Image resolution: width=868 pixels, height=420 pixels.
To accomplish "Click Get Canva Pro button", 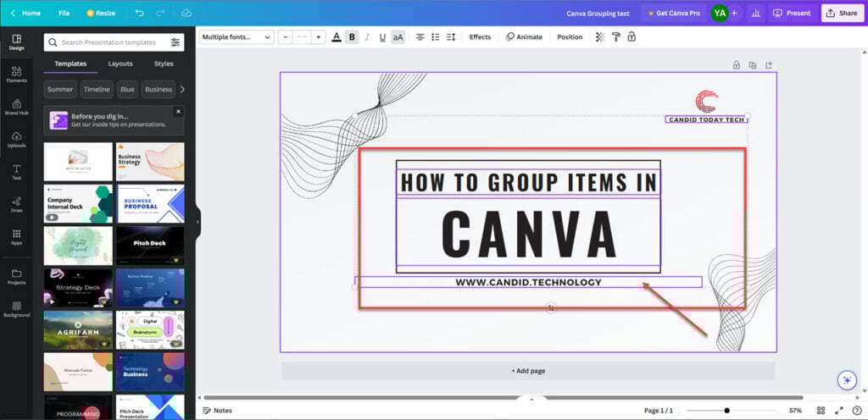I will click(674, 13).
